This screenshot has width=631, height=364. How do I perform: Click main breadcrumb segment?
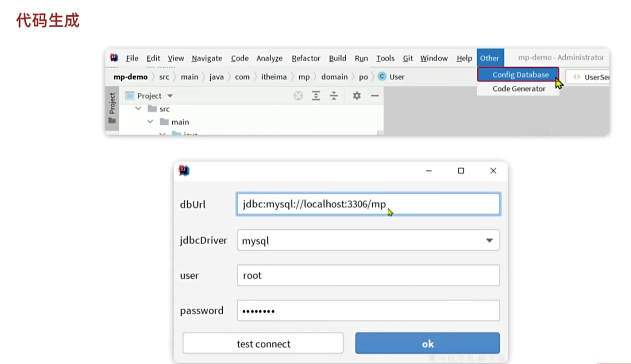tap(189, 77)
